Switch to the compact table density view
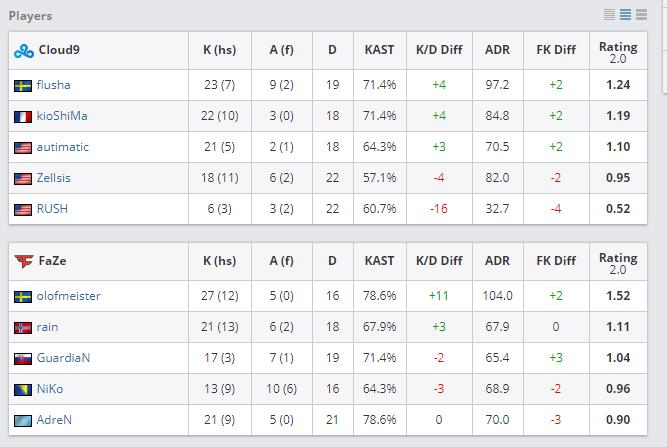 click(x=610, y=15)
